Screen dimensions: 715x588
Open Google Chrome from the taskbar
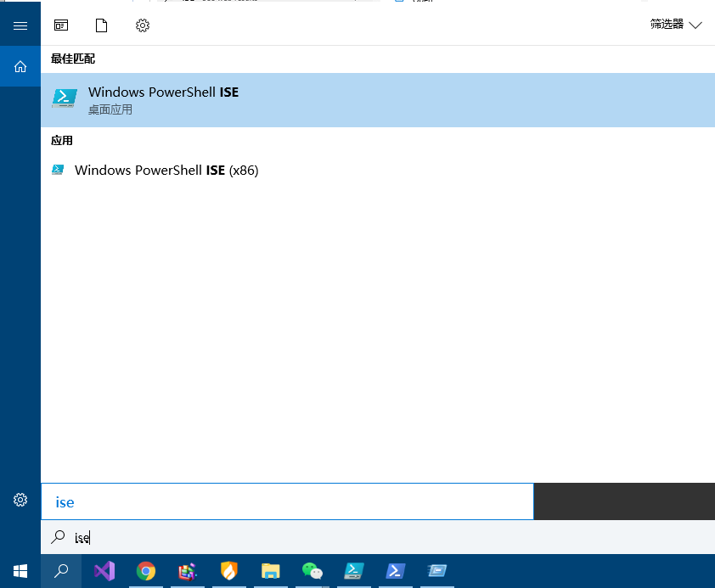coord(146,571)
